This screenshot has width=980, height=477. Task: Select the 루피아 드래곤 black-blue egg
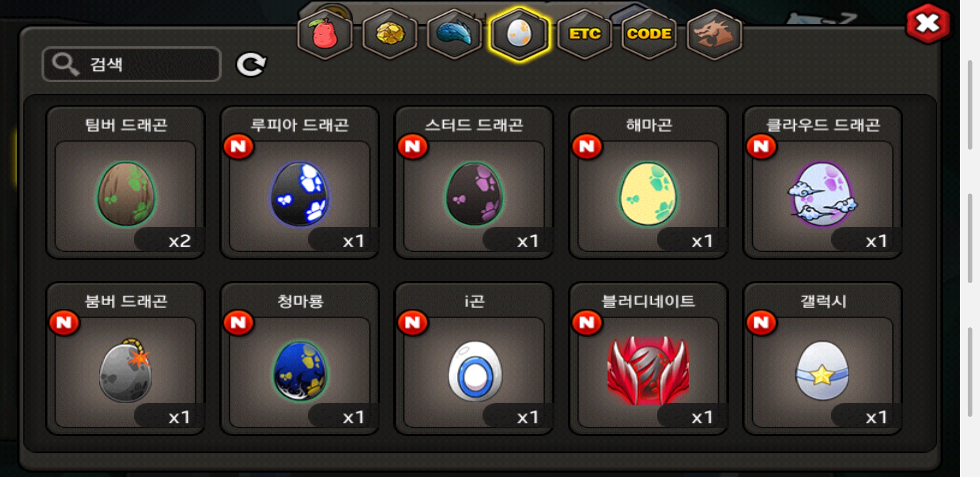(x=300, y=182)
